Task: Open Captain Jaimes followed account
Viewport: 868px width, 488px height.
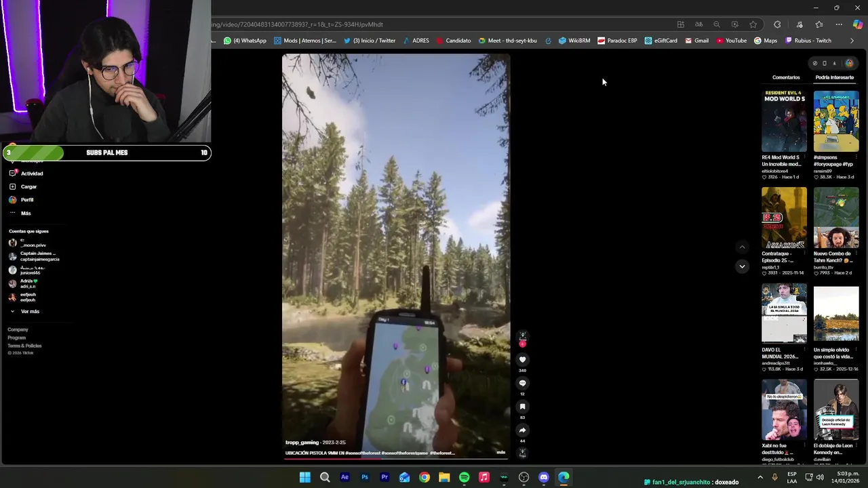Action: 34,256
